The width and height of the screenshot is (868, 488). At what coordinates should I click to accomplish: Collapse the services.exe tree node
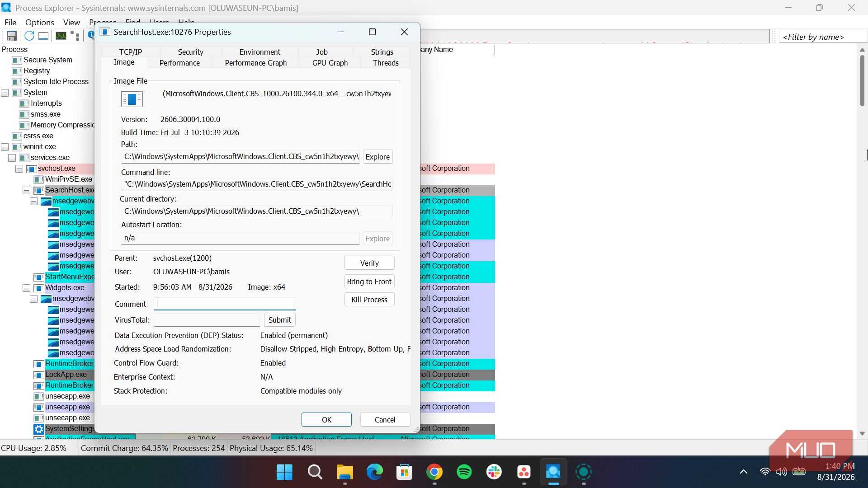[x=12, y=158]
